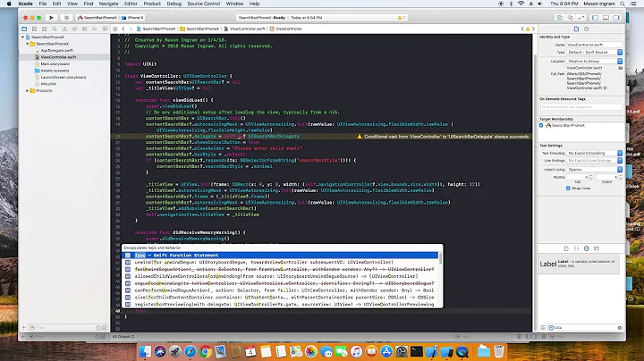644x361 pixels.
Task: Select 'func - Swift Function Statement' completion
Action: click(281, 256)
